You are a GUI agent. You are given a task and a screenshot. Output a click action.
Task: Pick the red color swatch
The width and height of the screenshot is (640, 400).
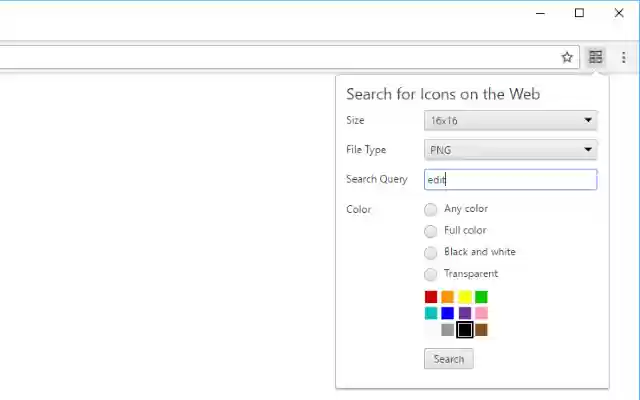click(431, 297)
